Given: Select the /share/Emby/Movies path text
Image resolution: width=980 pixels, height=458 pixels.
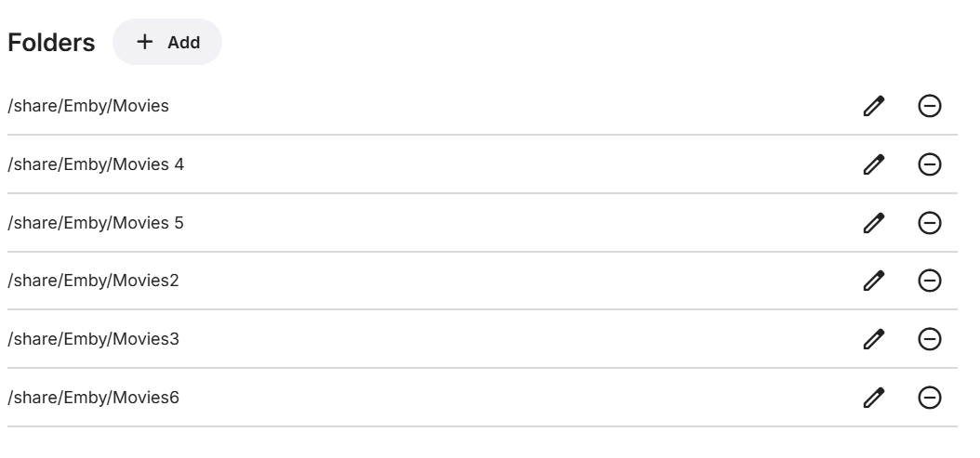Looking at the screenshot, I should (x=88, y=106).
